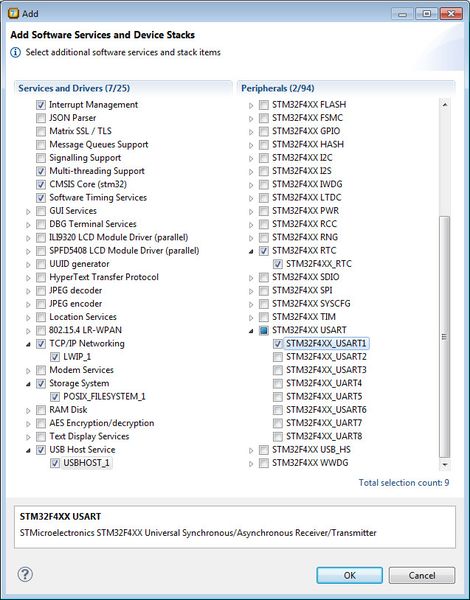
Task: Uncheck USBHOST_1 checkbox
Action: [55, 463]
